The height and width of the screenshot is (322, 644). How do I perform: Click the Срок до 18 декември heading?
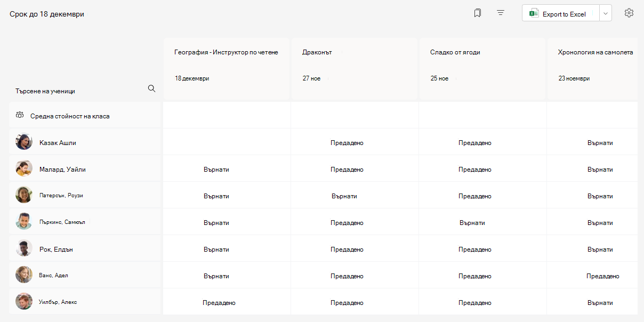47,14
